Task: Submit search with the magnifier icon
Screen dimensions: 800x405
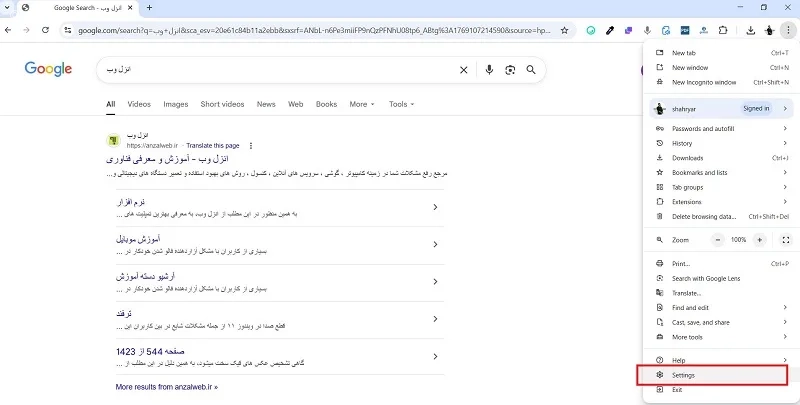Action: coord(531,70)
